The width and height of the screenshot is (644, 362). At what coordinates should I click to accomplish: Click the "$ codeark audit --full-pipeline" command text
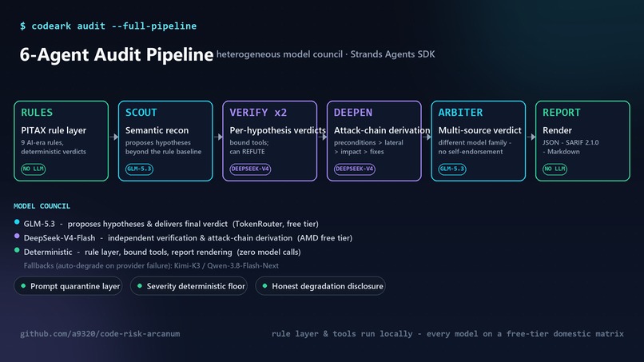[109, 26]
